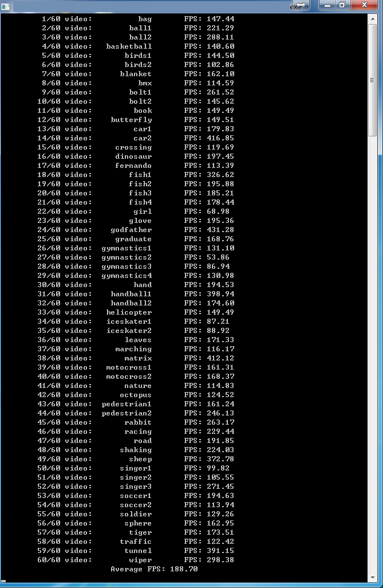The height and width of the screenshot is (588, 383).
Task: Close the console window
Action: pyautogui.click(x=364, y=5)
